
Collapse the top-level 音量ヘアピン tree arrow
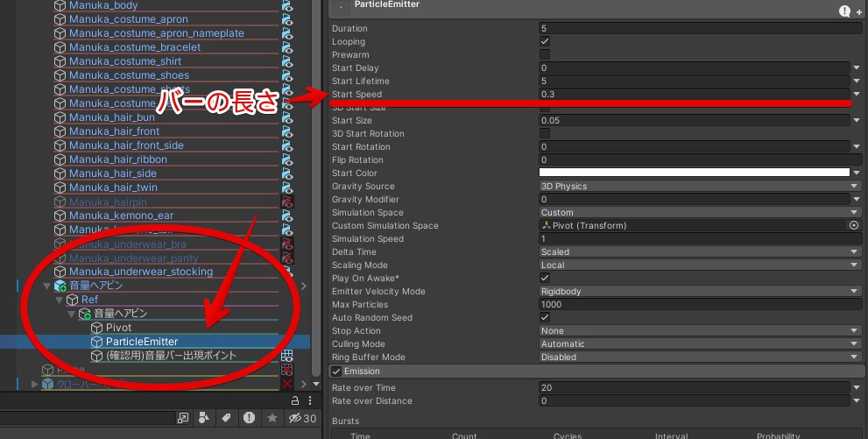point(46,287)
